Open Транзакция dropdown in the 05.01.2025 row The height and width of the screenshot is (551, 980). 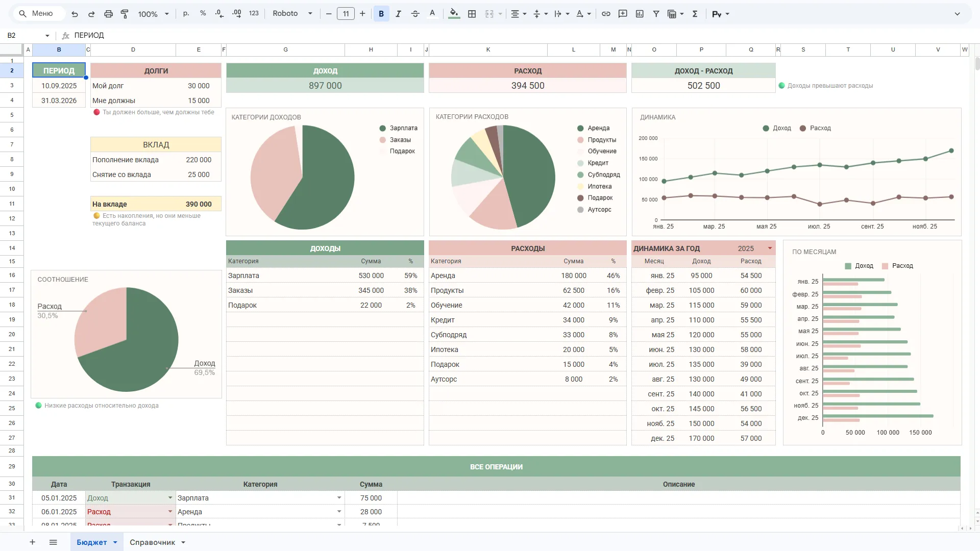[x=170, y=498]
